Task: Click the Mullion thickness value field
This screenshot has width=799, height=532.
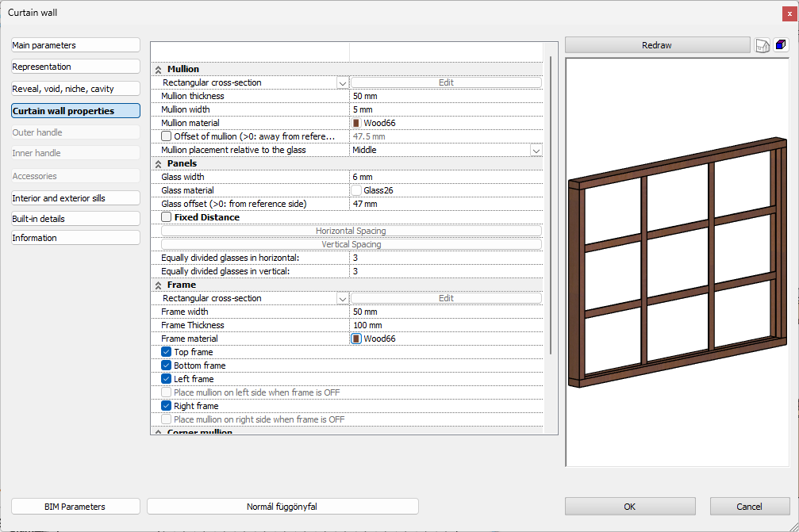Action: tap(447, 96)
